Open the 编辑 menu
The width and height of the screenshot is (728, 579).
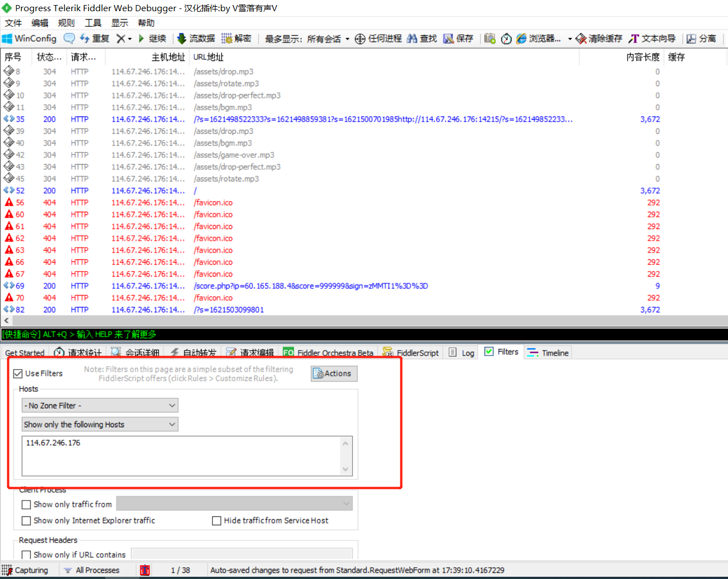pyautogui.click(x=40, y=23)
